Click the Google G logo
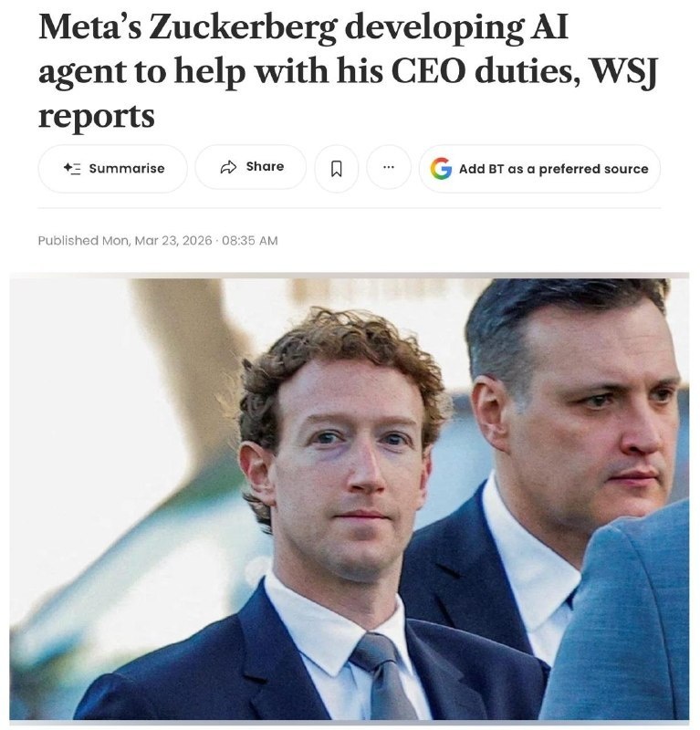The height and width of the screenshot is (730, 700). click(441, 169)
